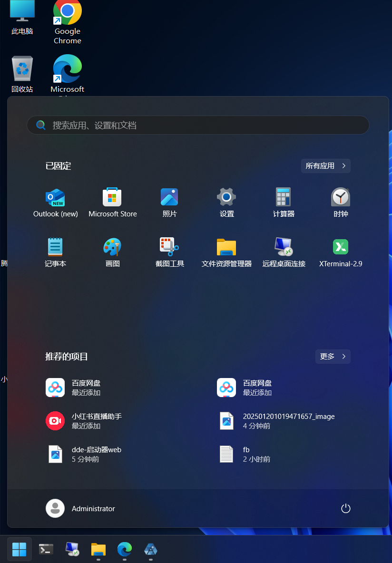Select 回收站 recycle bin desktop icon
392x563 pixels.
coord(22,74)
